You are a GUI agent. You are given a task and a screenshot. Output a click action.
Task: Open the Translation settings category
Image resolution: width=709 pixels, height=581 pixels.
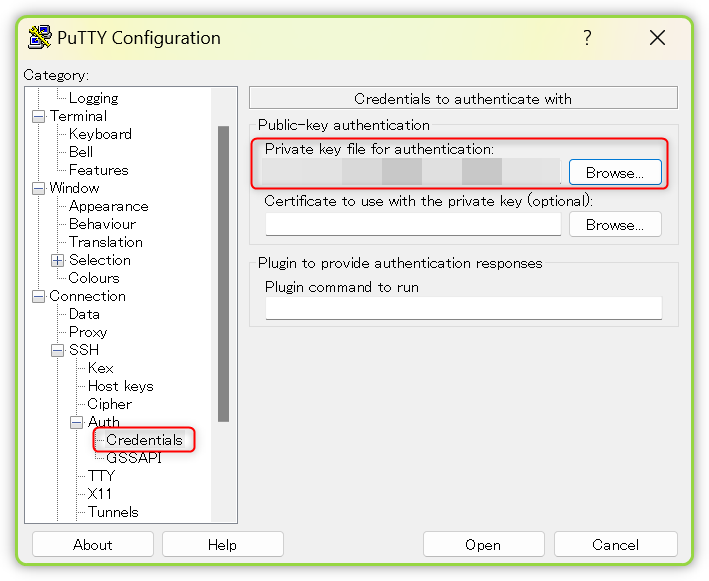tap(106, 242)
